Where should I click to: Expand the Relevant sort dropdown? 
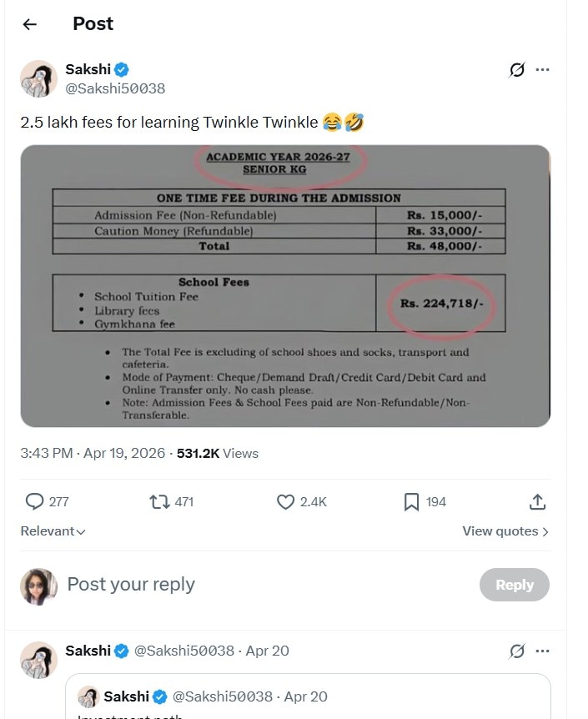pos(53,531)
